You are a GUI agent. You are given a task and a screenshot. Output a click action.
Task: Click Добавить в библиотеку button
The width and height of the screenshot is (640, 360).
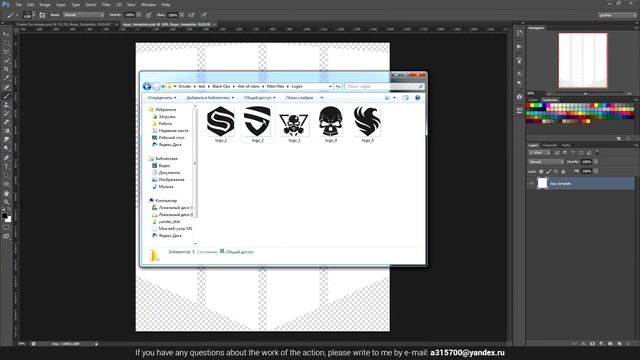click(x=210, y=98)
